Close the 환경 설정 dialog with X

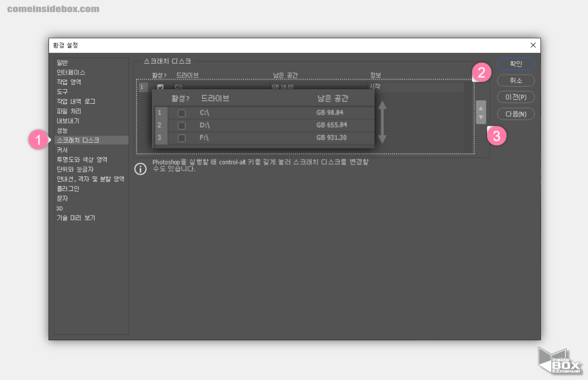533,45
